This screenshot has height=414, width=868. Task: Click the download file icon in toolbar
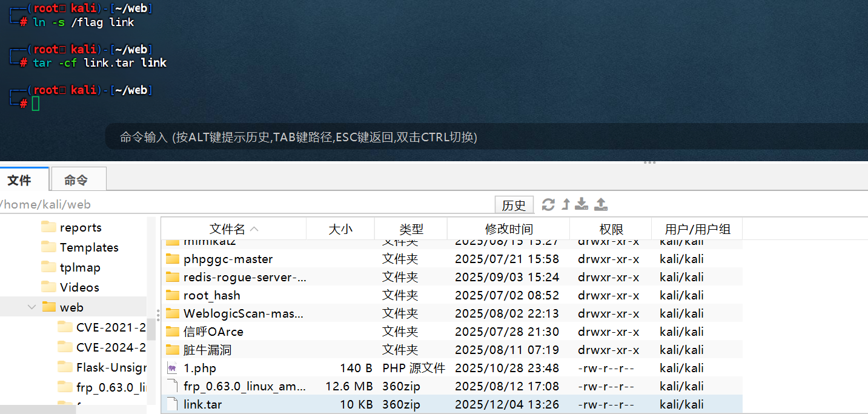click(x=581, y=204)
